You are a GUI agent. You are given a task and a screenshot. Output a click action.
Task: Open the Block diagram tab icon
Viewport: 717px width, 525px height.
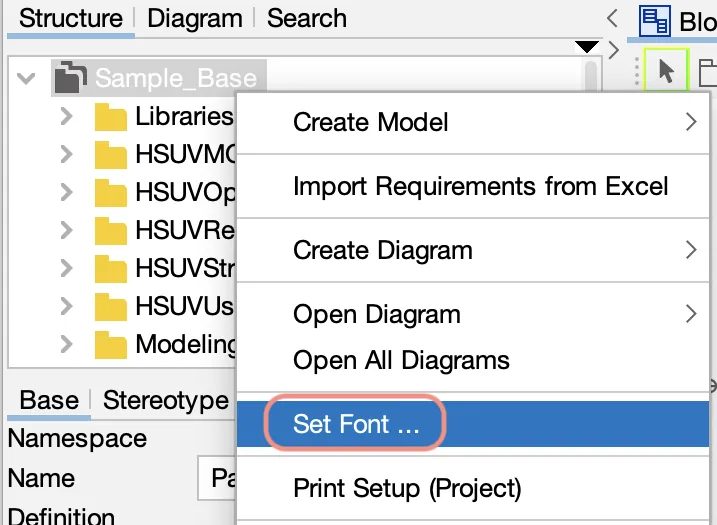coord(655,21)
